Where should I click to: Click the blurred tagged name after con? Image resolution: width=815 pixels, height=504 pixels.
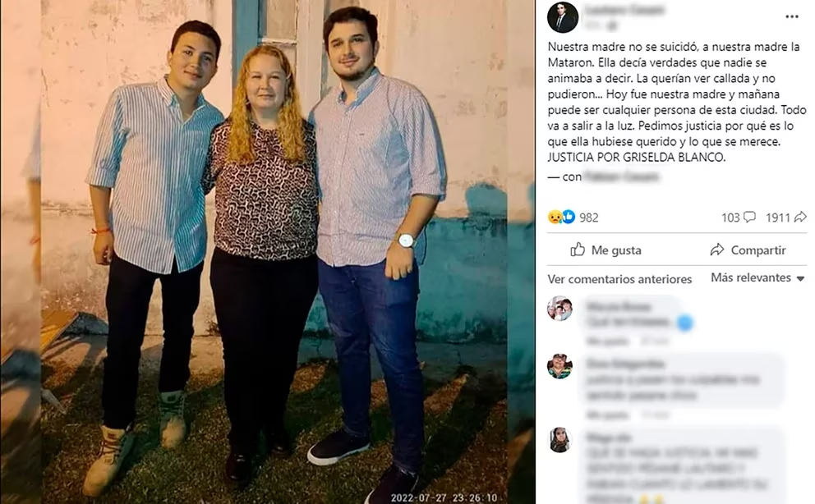621,177
